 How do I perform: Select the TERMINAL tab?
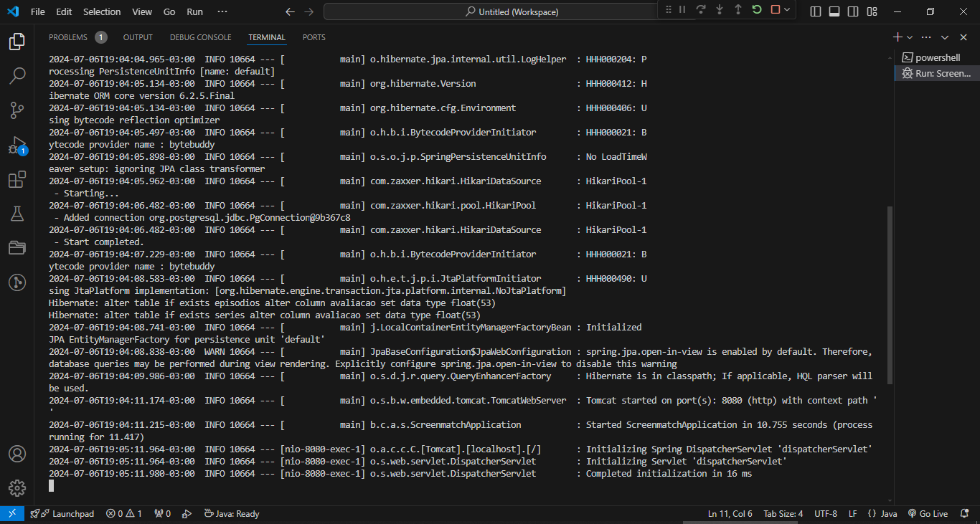(x=267, y=37)
